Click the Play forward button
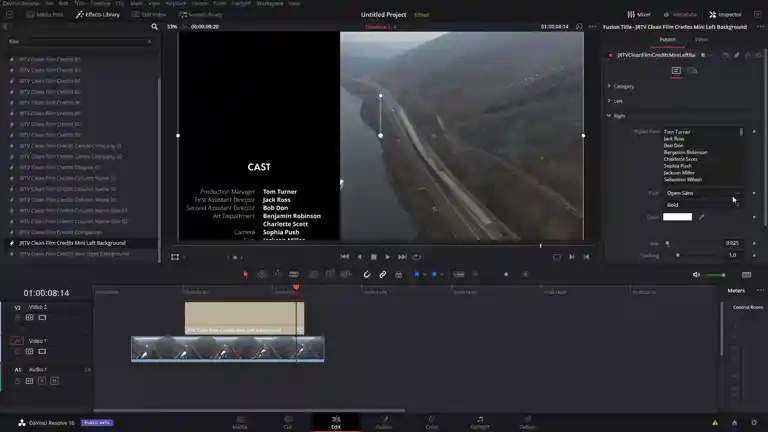Image resolution: width=768 pixels, height=432 pixels. click(387, 257)
